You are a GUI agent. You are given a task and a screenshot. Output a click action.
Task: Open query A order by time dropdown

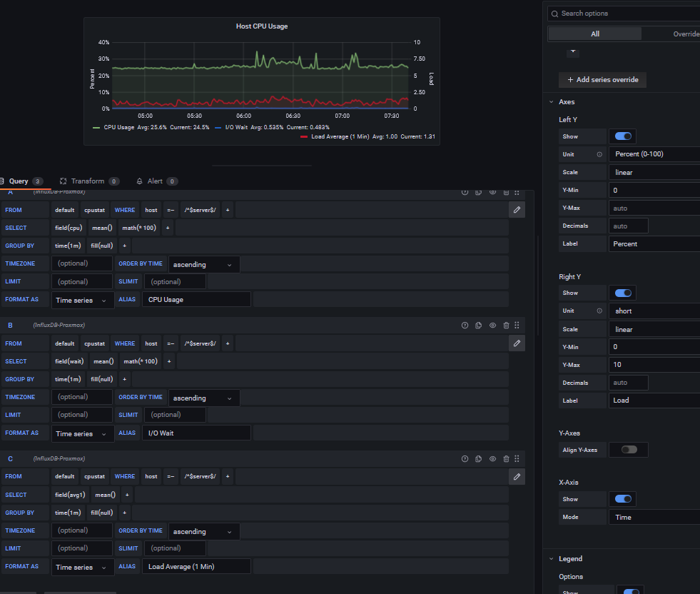[x=204, y=264]
